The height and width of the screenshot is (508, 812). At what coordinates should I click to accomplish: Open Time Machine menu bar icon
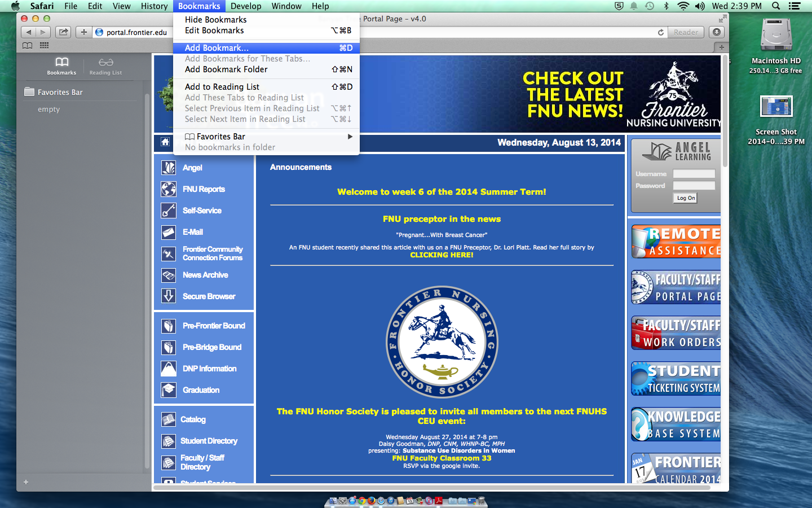(x=650, y=6)
